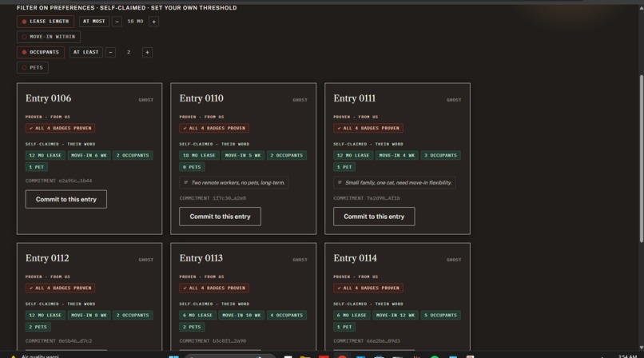Click the scrollbar down arrow
644x358 pixels.
coord(642,348)
